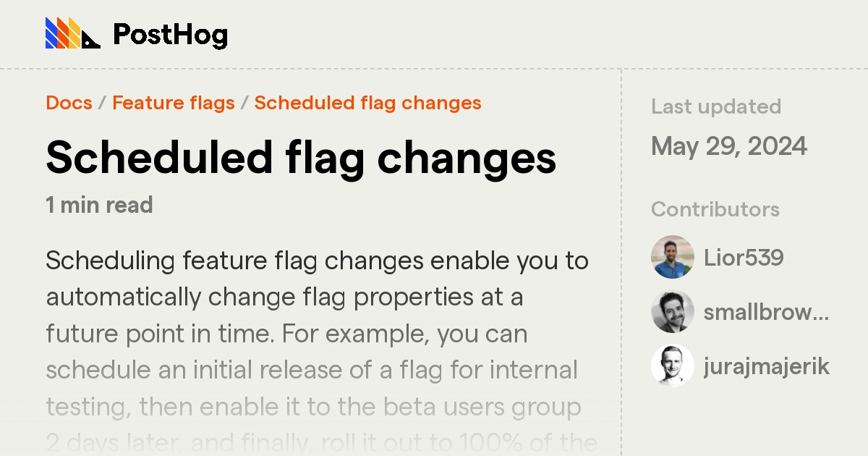This screenshot has width=868, height=456.
Task: Open the Docs breadcrumb link
Action: [x=69, y=103]
